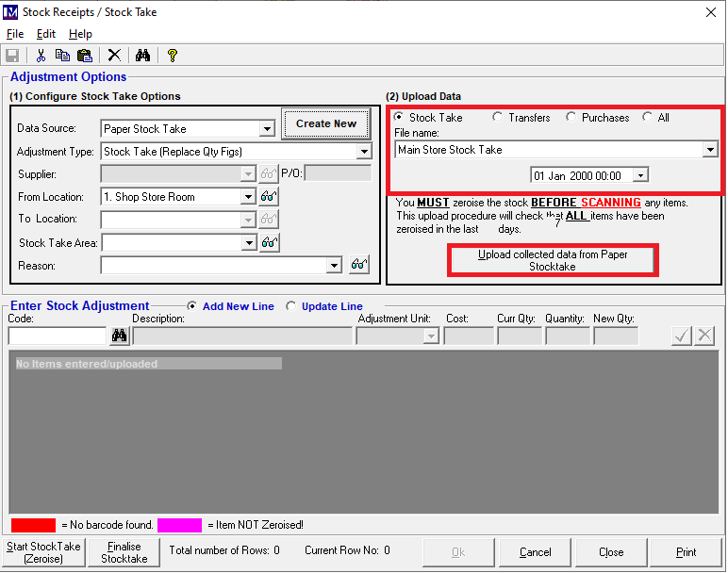The image size is (728, 573).
Task: Expand the From Location dropdown
Action: (248, 197)
